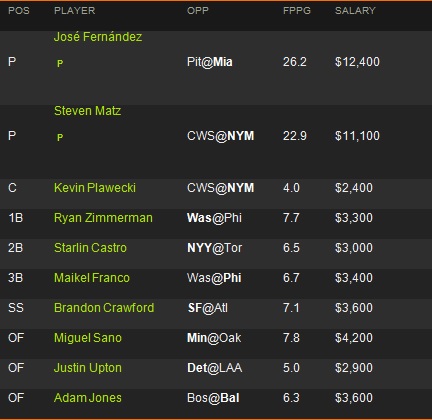The image size is (432, 420).
Task: View Maikel Franco player details
Action: click(x=92, y=278)
